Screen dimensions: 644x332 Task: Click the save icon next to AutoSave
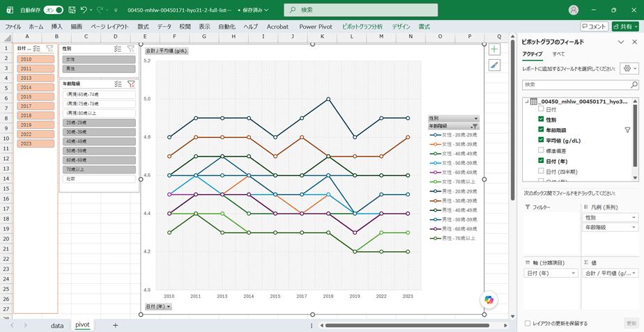pyautogui.click(x=72, y=10)
